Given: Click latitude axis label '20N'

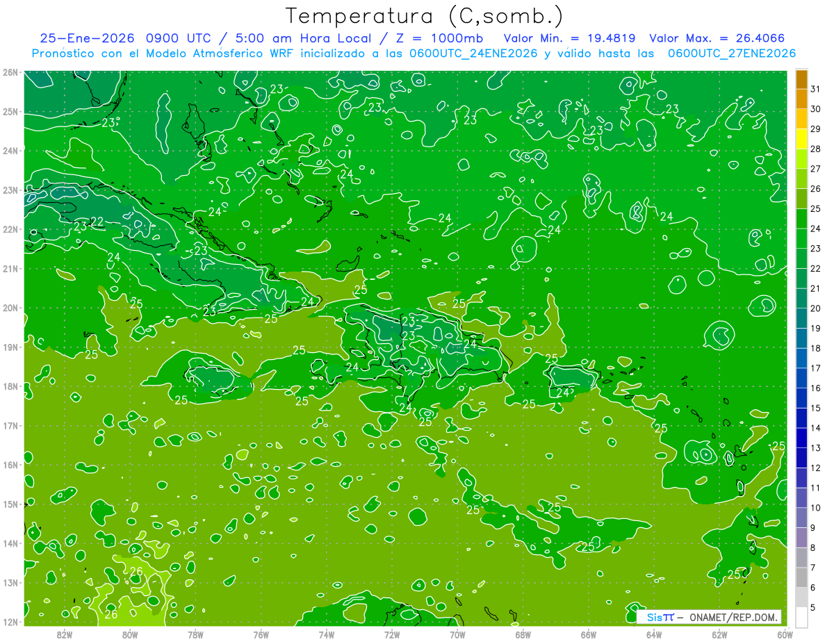Looking at the screenshot, I should 10,308.
